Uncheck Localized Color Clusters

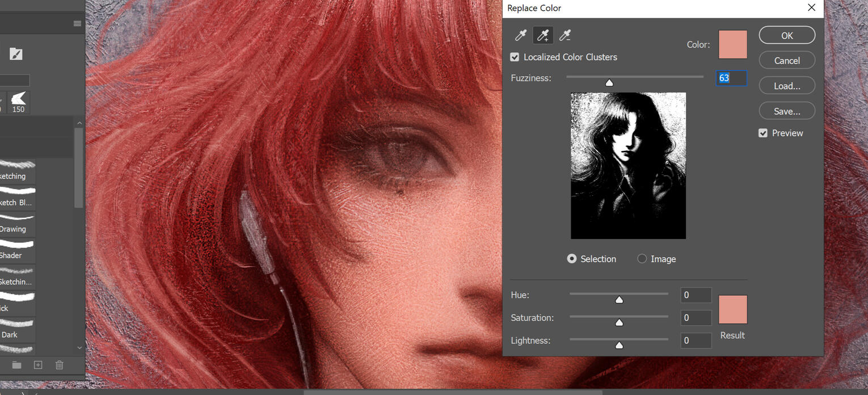[x=515, y=57]
